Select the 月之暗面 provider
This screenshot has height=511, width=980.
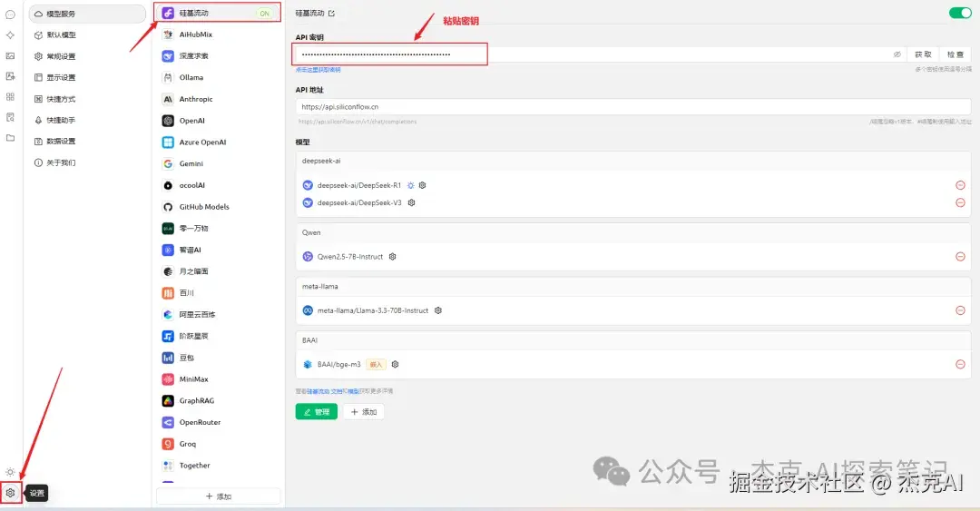[218, 271]
